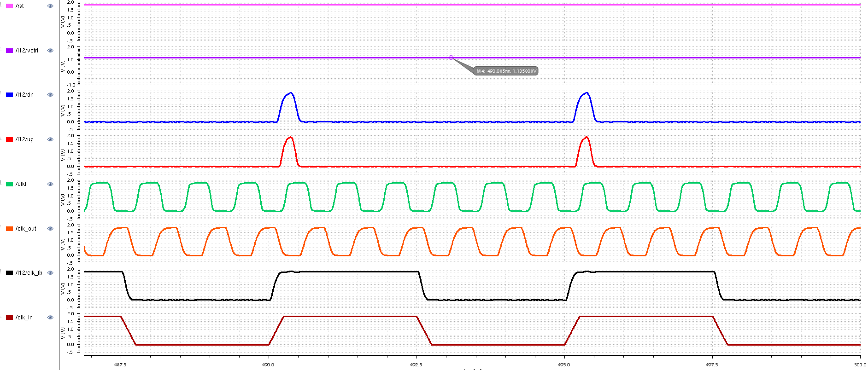The width and height of the screenshot is (868, 370).
Task: Click the 495.0 label on the time axis
Action: pos(564,364)
